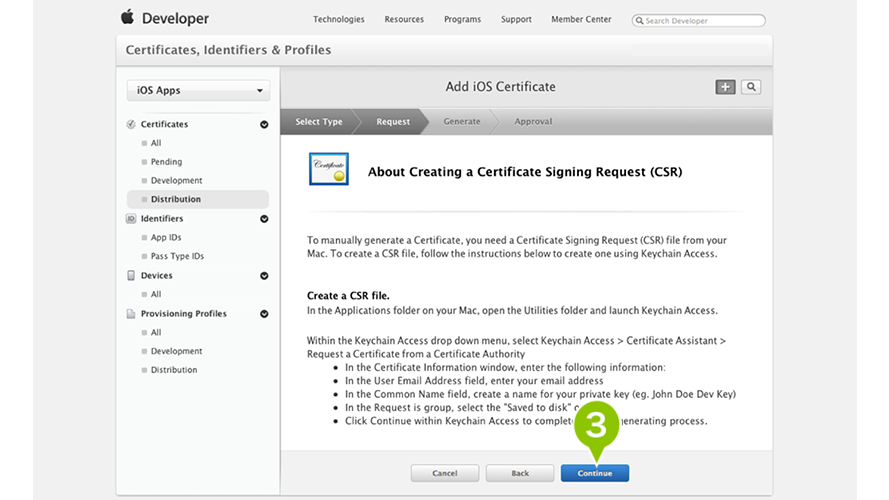This screenshot has width=889, height=500.
Task: Select the Select Type step
Action: tap(319, 122)
